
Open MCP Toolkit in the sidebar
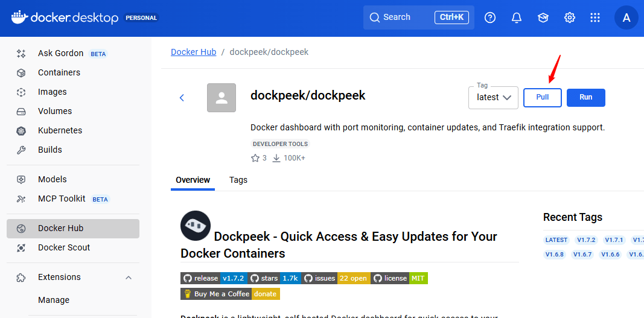pos(72,199)
